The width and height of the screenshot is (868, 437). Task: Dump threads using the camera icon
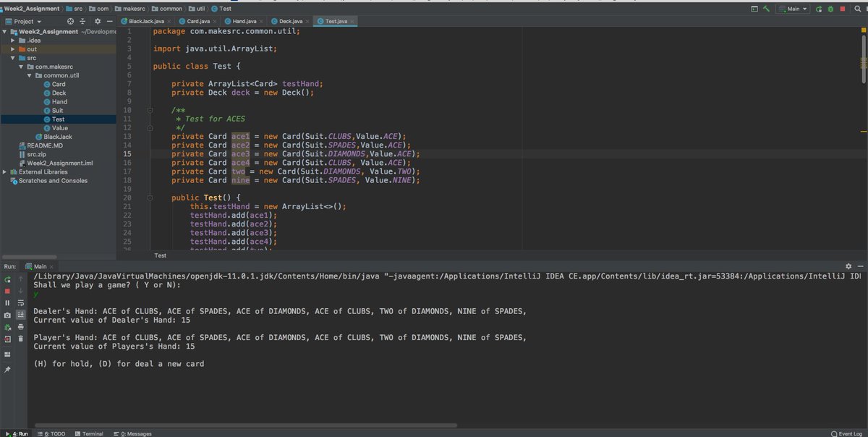[x=7, y=315]
